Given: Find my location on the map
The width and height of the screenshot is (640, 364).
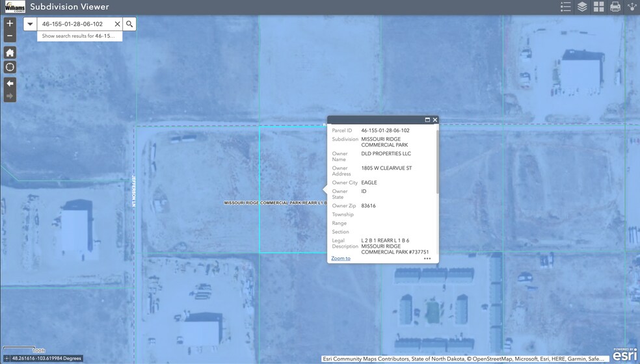Looking at the screenshot, I should (10, 68).
